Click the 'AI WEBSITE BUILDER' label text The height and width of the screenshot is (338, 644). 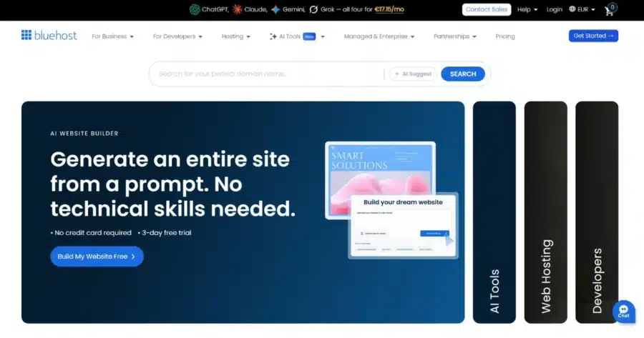click(x=84, y=134)
